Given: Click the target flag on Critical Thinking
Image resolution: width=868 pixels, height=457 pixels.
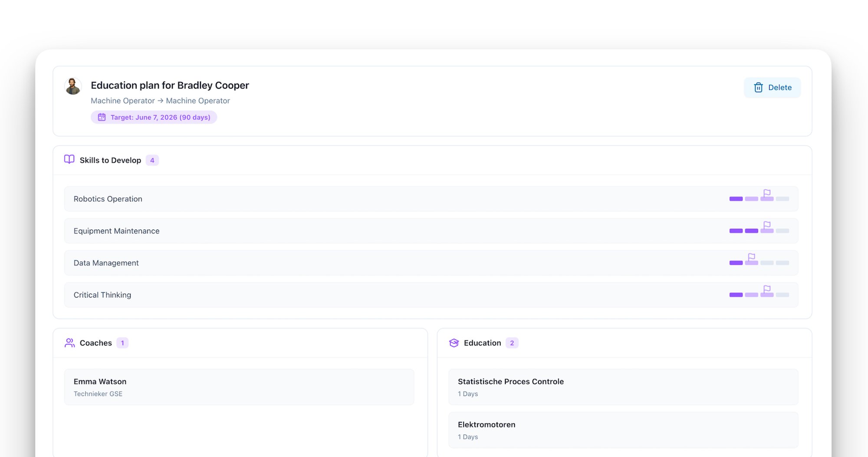Looking at the screenshot, I should click(x=767, y=289).
